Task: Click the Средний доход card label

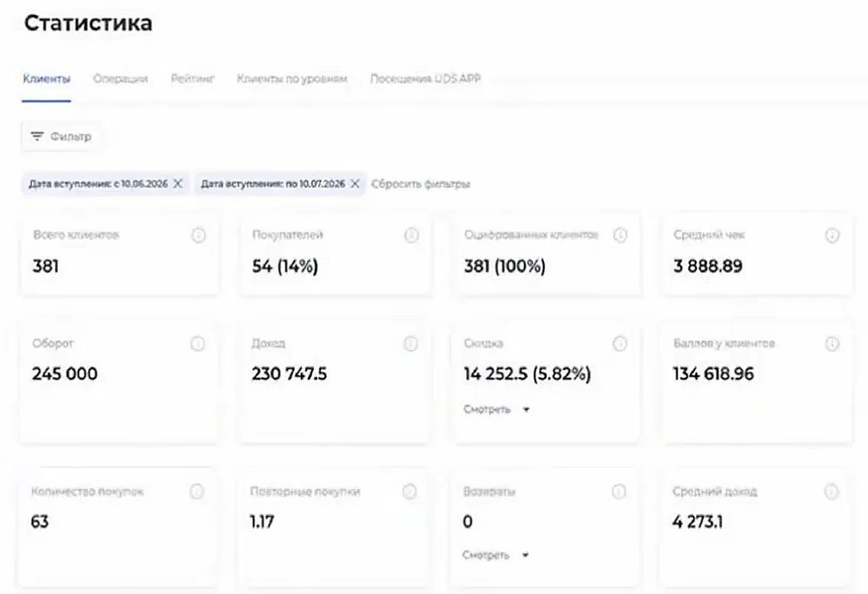Action: click(714, 492)
